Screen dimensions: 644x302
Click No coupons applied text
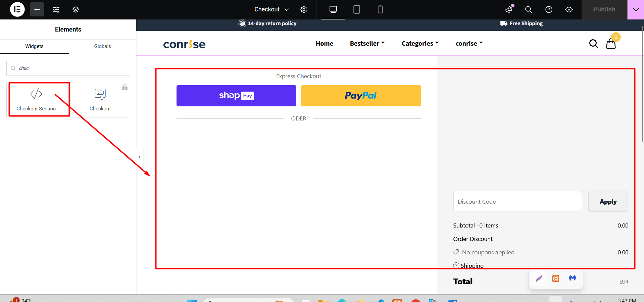[488, 252]
